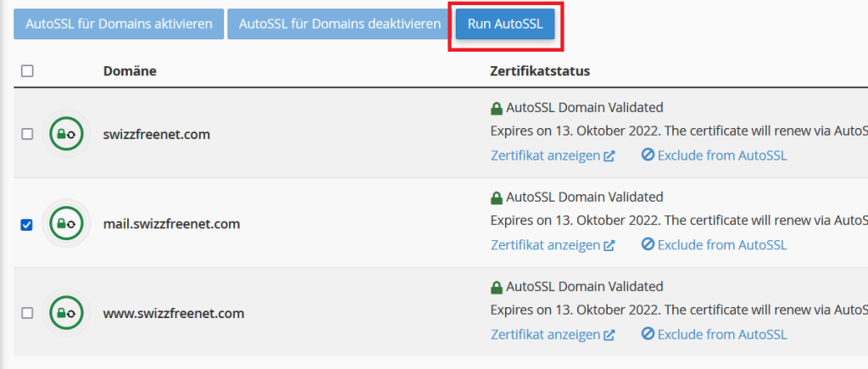
Task: Click AutoSSL für Domains aktivieren button
Action: coord(119,25)
